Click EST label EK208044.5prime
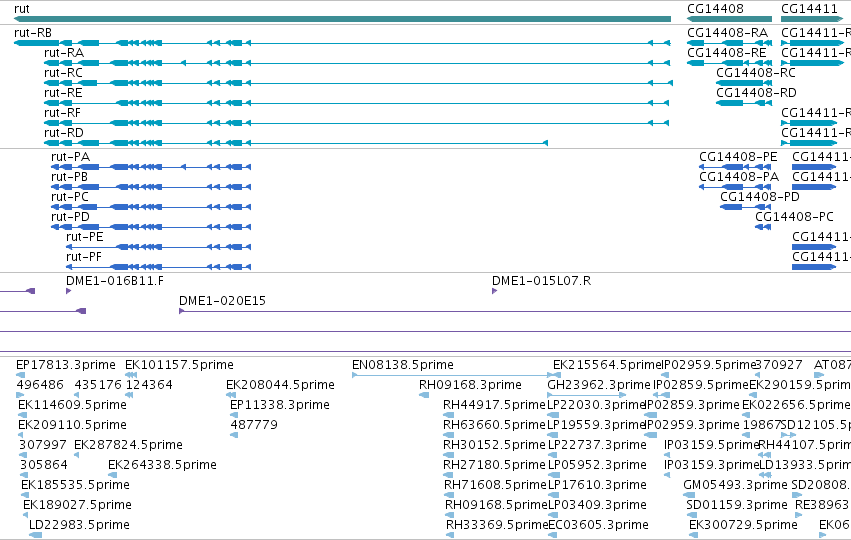851x540 pixels. [x=281, y=385]
